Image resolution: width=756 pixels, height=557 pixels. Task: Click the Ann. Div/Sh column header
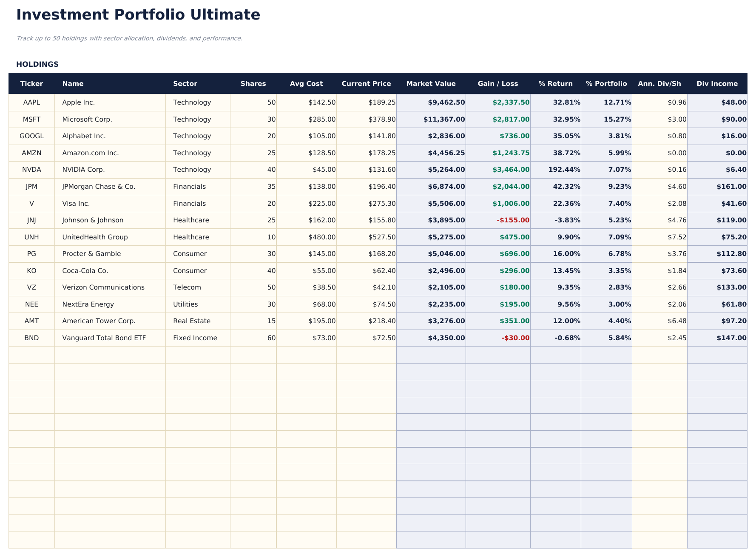(x=659, y=83)
